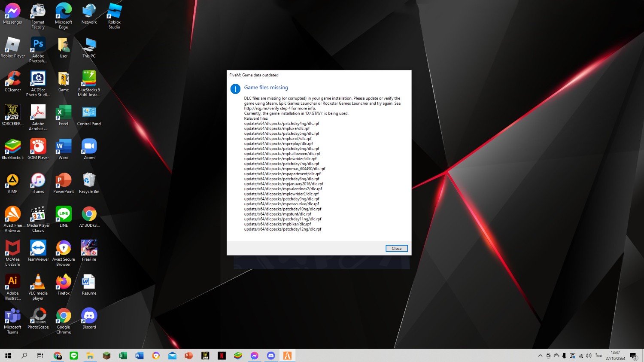Select the GOM Player desktop shortcut
This screenshot has height=362, width=644.
[38, 150]
